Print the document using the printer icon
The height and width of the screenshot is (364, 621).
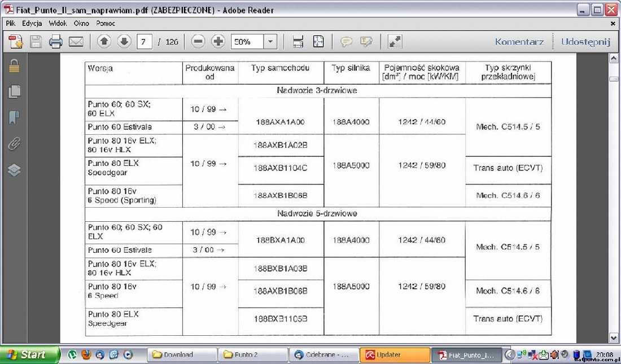pyautogui.click(x=56, y=42)
